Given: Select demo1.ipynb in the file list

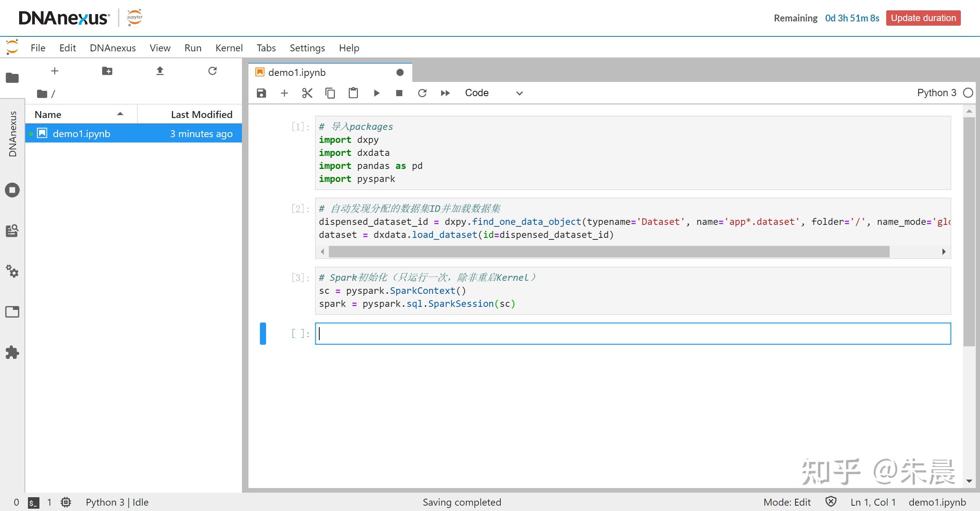Looking at the screenshot, I should pyautogui.click(x=82, y=134).
